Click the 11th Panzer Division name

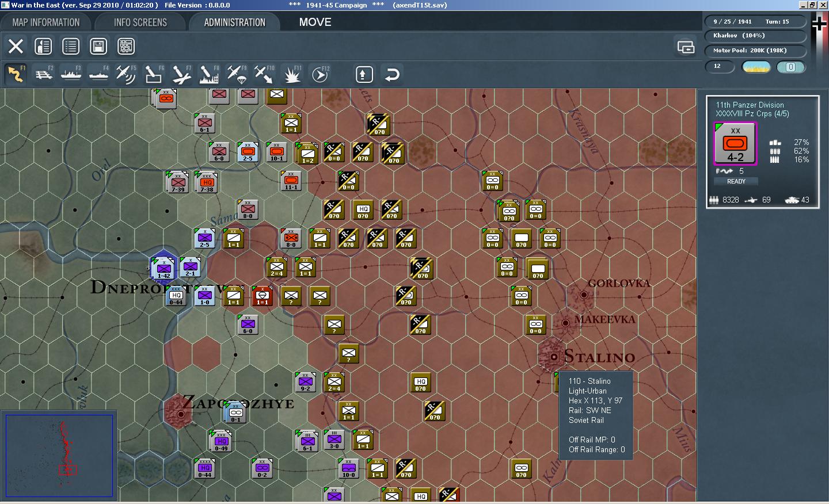(x=750, y=105)
